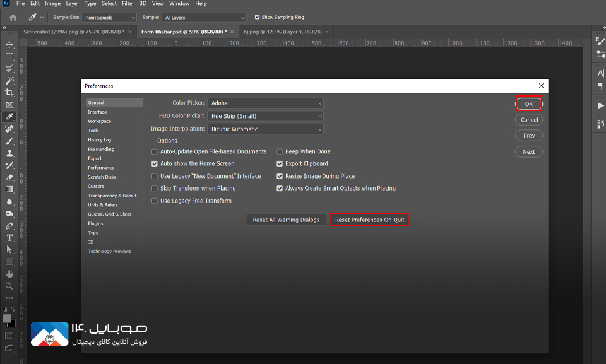Enable Use Legacy New Document Interface

[155, 176]
